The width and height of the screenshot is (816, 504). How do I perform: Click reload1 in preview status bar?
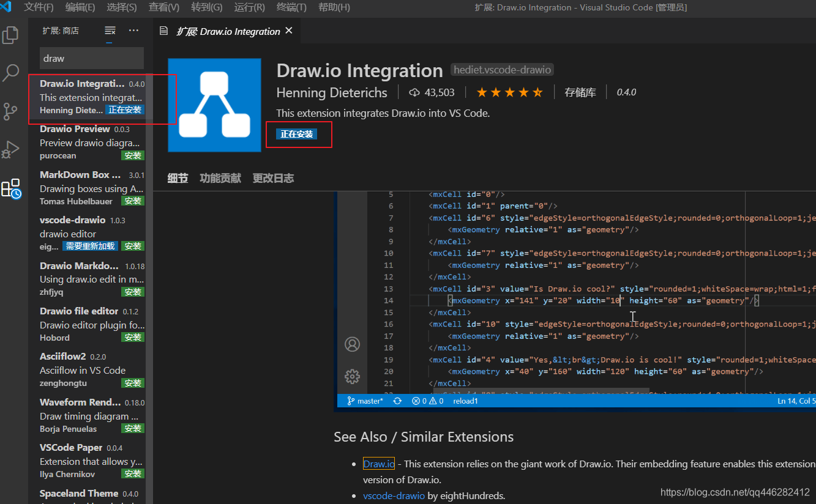[465, 401]
